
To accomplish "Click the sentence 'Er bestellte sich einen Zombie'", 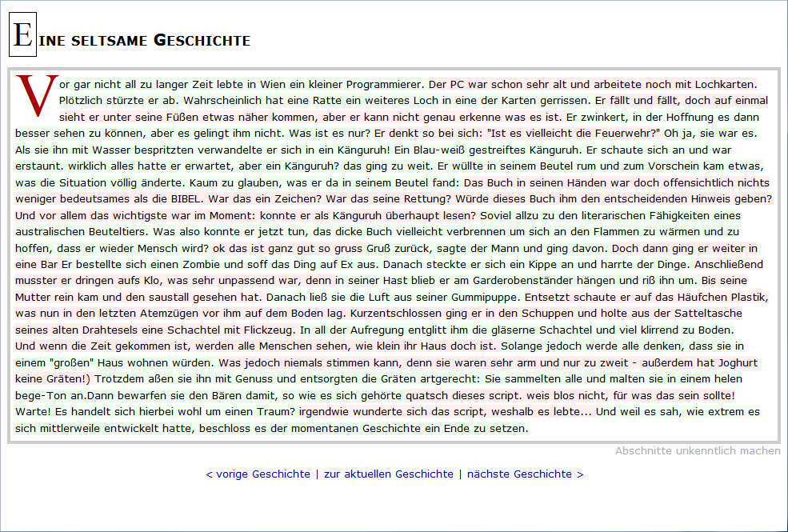I will pos(220,265).
